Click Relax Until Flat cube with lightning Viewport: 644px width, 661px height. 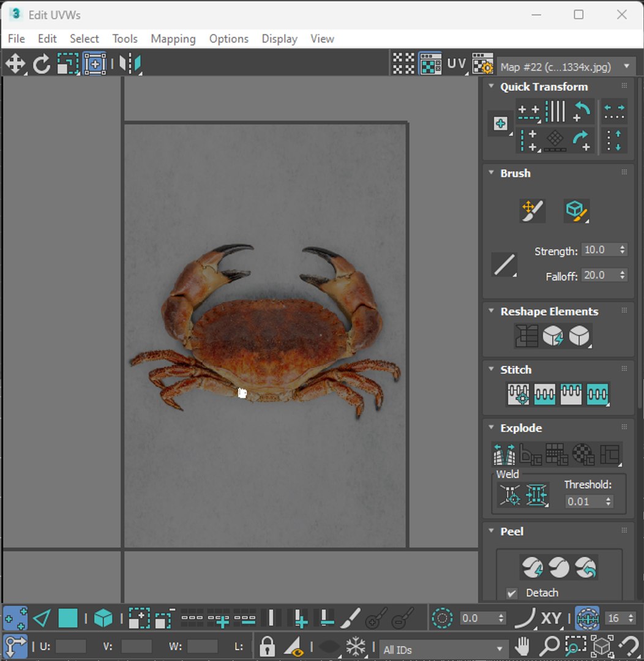point(553,335)
